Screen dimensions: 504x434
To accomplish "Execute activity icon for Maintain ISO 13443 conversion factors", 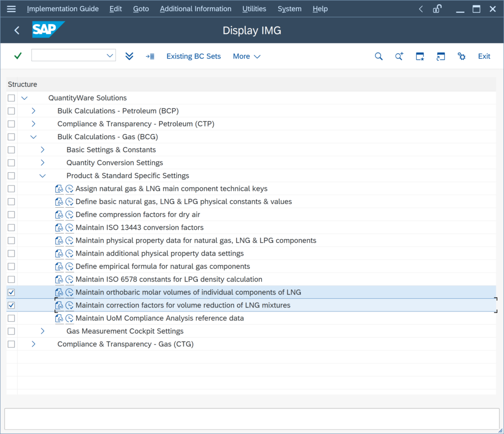I will (69, 228).
